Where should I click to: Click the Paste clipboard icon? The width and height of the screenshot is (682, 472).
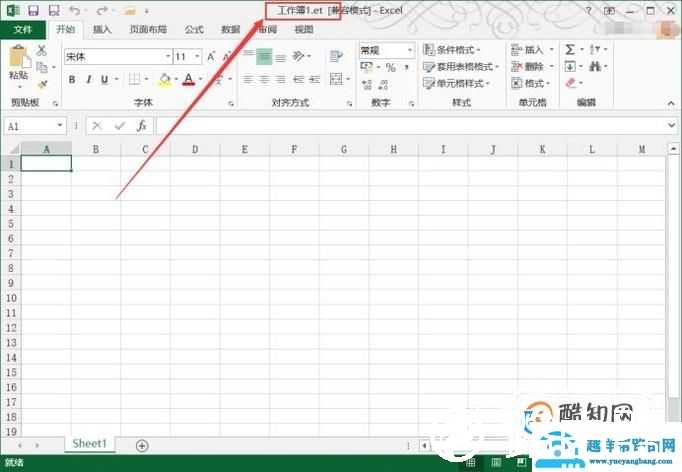pos(18,57)
